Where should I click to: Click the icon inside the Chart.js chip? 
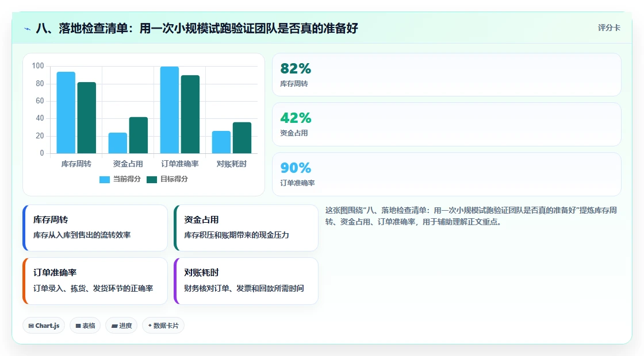click(31, 326)
